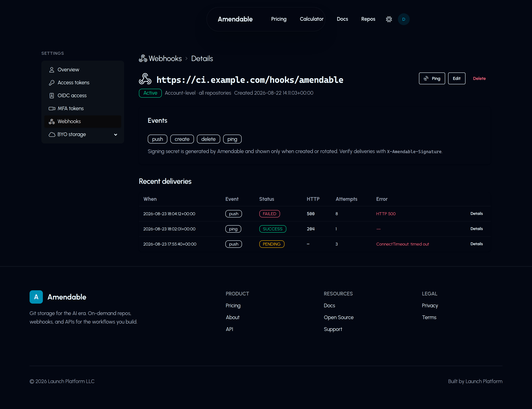Click the large webhook icon beside the URL

coord(145,79)
